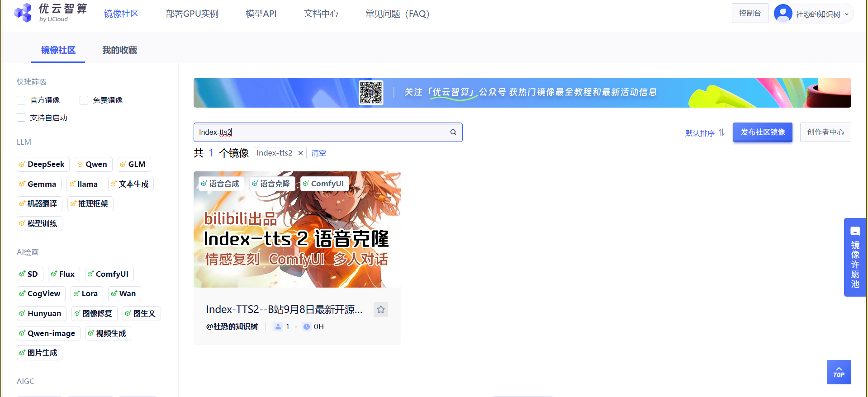The image size is (868, 397).
Task: Choose the 文本生成 tag
Action: (x=131, y=184)
